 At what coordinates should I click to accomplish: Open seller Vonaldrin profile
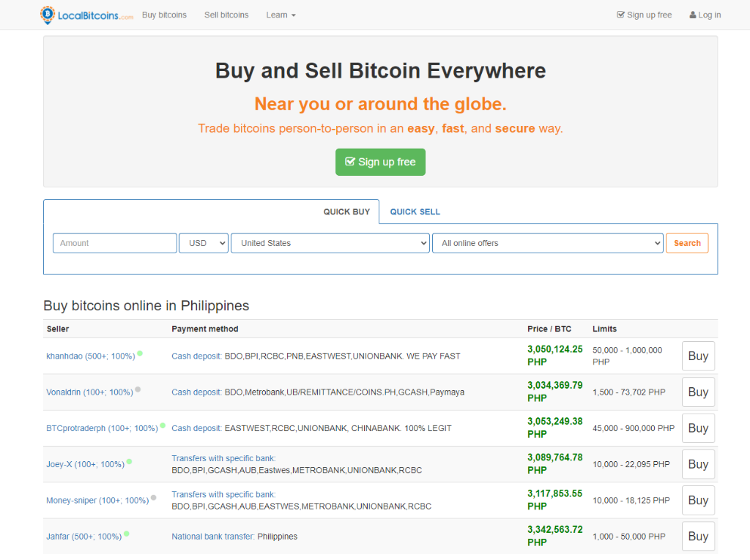click(x=89, y=392)
